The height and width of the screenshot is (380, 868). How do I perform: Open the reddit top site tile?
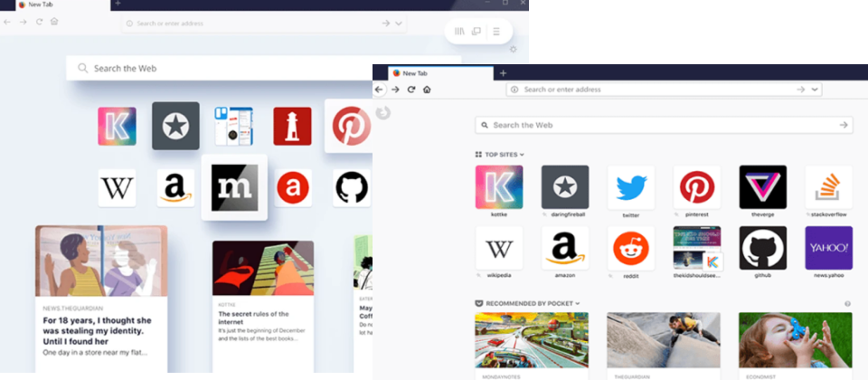pyautogui.click(x=631, y=248)
